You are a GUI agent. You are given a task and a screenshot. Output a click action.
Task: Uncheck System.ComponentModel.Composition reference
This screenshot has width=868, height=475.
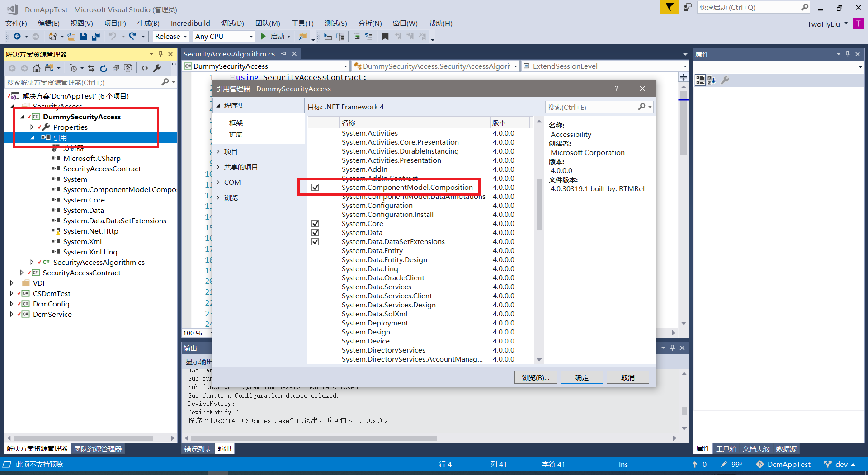pos(315,188)
